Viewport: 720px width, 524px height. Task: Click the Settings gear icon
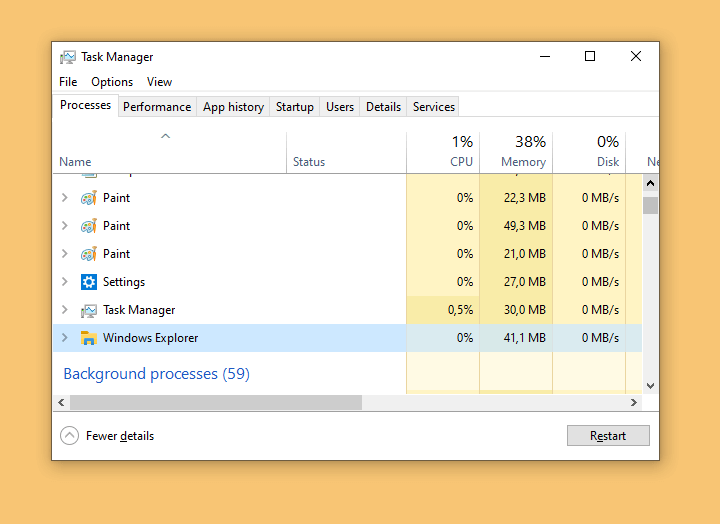[x=89, y=282]
